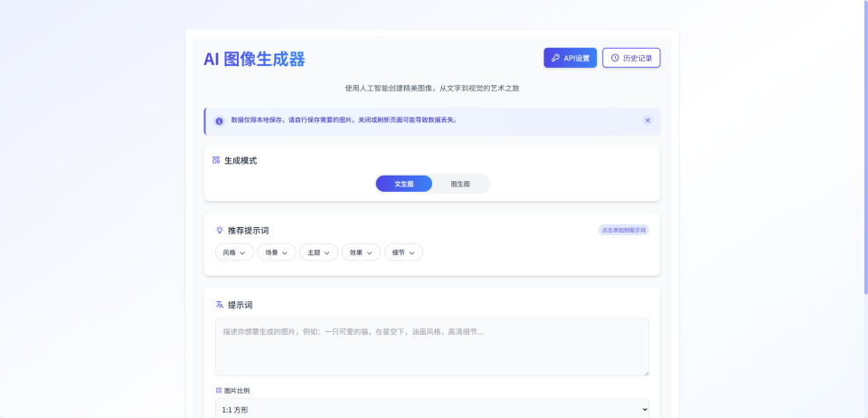Image resolution: width=868 pixels, height=418 pixels.
Task: Switch to 图生图 mode
Action: [460, 184]
